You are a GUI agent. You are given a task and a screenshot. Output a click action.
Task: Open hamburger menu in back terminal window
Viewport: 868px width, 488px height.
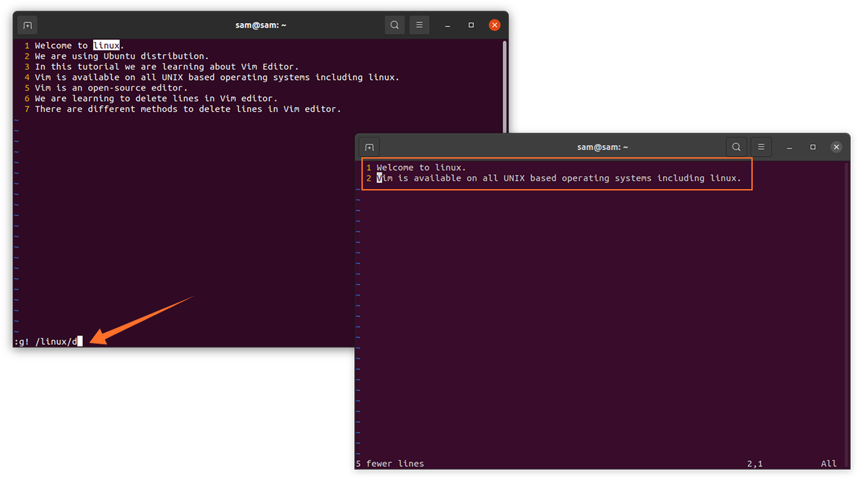pos(419,25)
